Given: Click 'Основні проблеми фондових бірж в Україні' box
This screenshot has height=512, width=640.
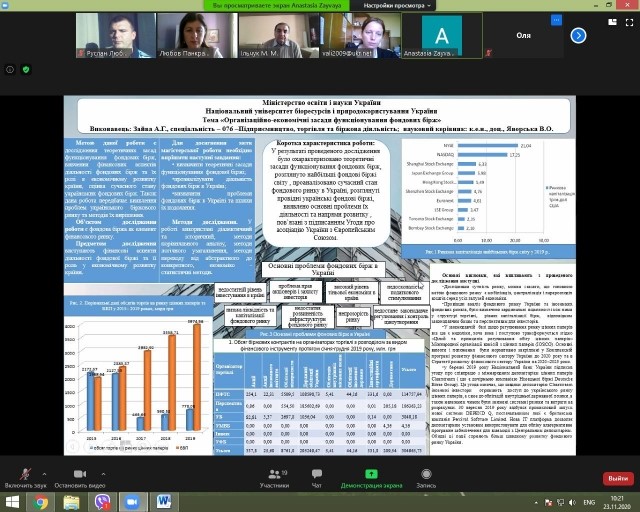Looking at the screenshot, I should 323,269.
